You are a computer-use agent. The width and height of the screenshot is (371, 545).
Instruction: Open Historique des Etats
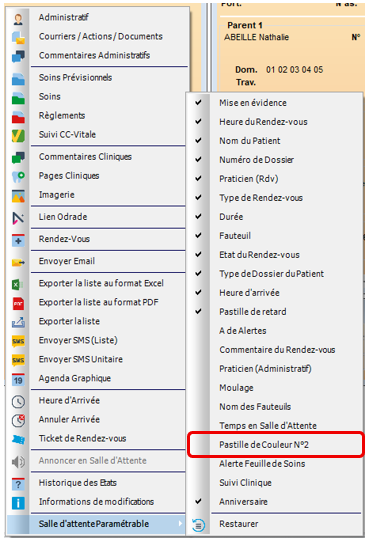click(78, 483)
